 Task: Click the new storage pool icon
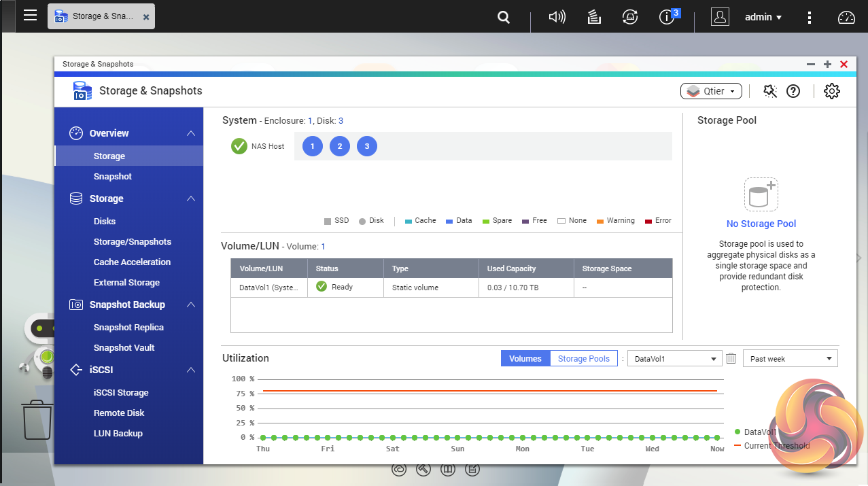761,195
